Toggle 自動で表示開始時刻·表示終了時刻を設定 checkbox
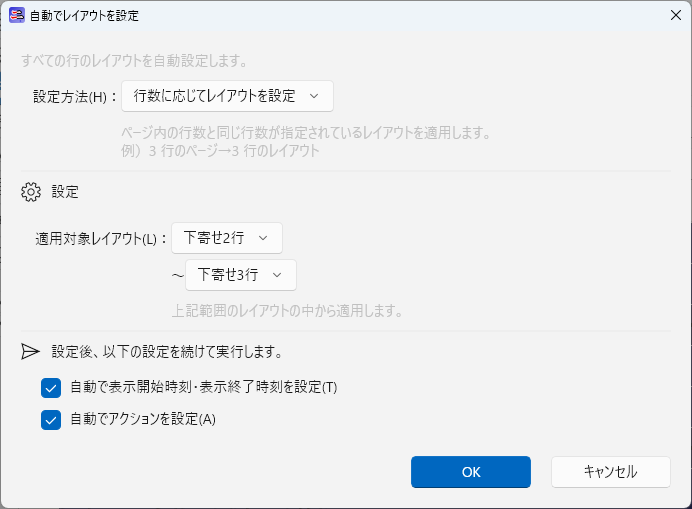Viewport: 692px width, 509px height. click(51, 388)
